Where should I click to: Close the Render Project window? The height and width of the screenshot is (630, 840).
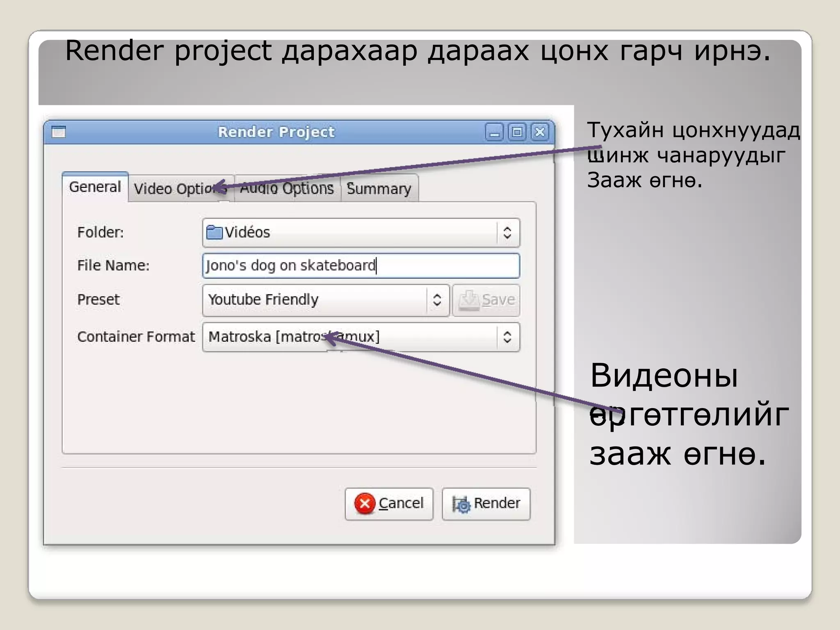(x=540, y=132)
